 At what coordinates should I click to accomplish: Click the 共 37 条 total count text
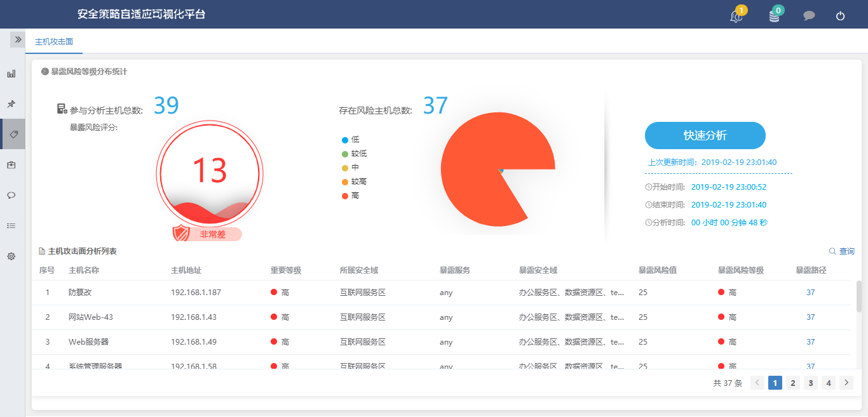[728, 383]
